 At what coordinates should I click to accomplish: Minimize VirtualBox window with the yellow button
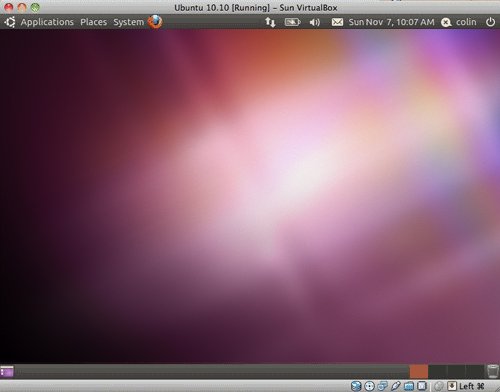point(22,7)
